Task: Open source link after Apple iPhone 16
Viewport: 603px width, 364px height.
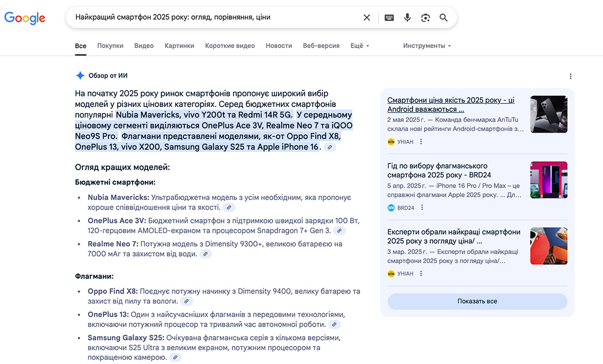Action: [330, 147]
